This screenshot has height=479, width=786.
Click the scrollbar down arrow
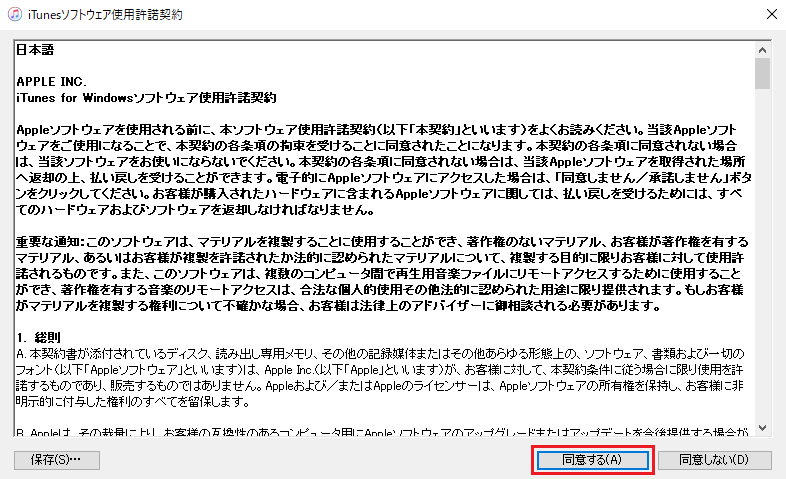click(762, 428)
